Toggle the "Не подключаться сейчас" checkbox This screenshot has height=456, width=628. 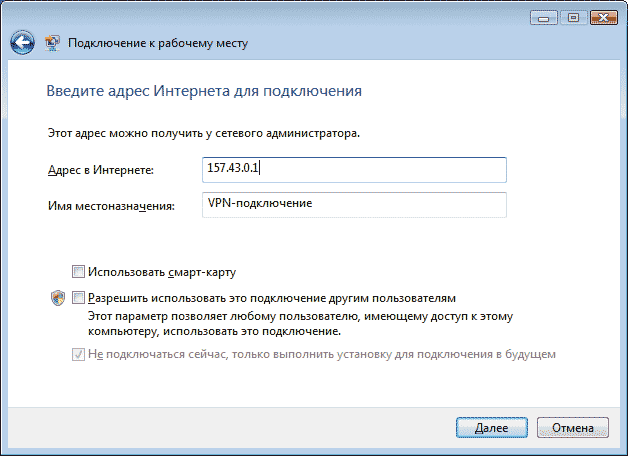click(x=78, y=354)
